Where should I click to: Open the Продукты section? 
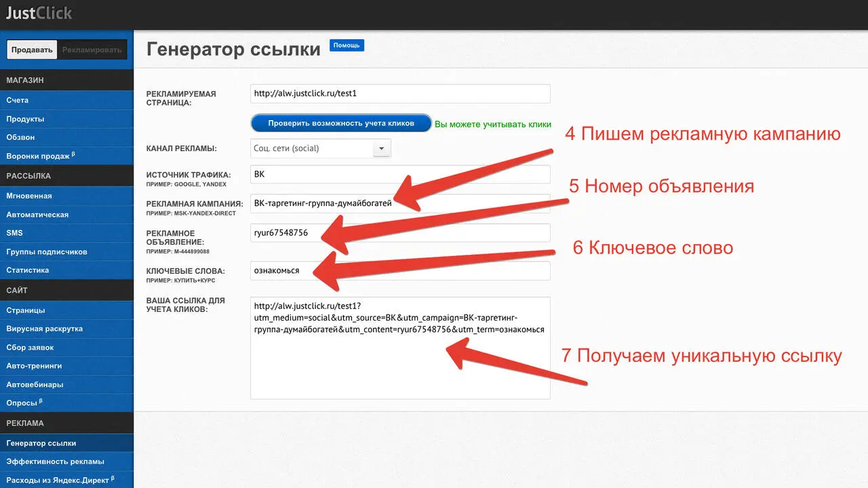[66, 119]
